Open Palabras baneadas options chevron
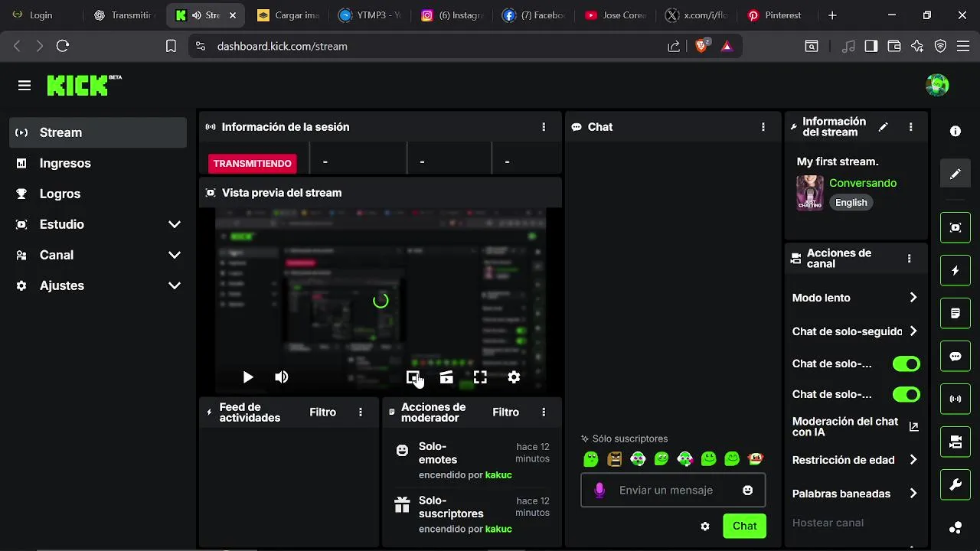Viewport: 980px width, 551px height. (913, 494)
